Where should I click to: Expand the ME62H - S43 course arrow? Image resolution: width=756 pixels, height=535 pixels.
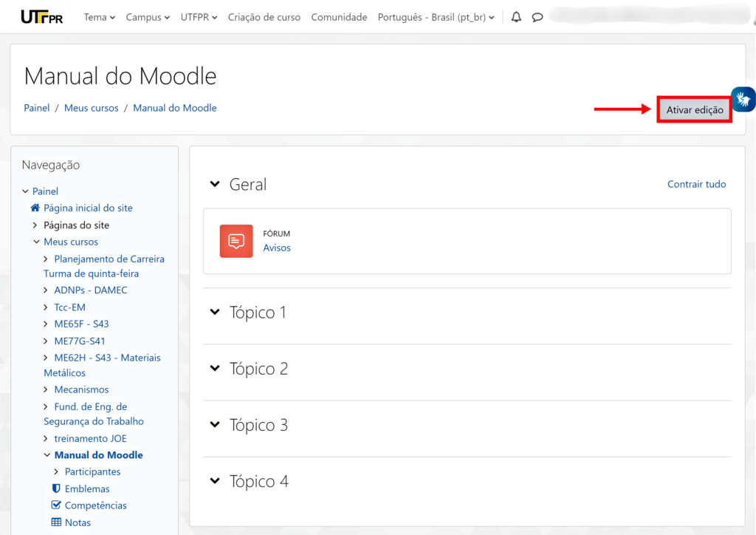tap(46, 358)
